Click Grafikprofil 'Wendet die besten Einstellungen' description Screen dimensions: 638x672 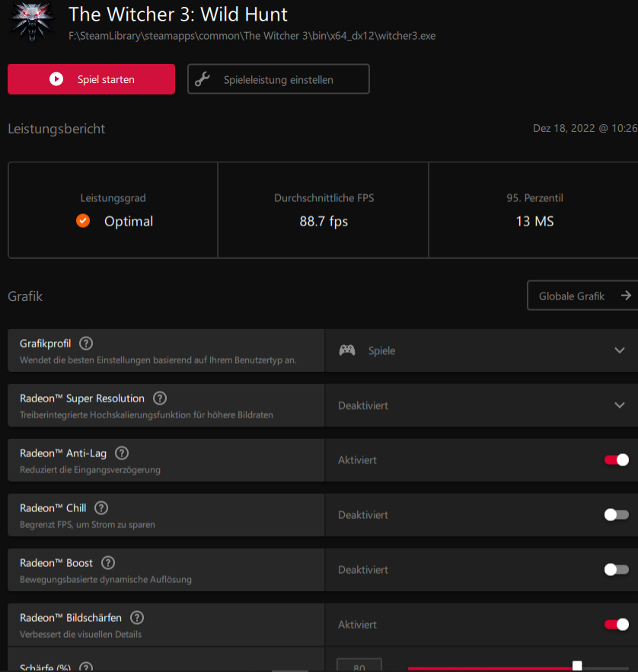click(x=158, y=360)
